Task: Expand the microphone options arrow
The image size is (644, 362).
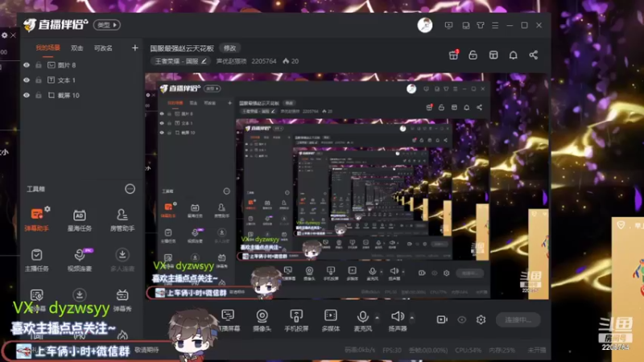Action: pos(378,318)
